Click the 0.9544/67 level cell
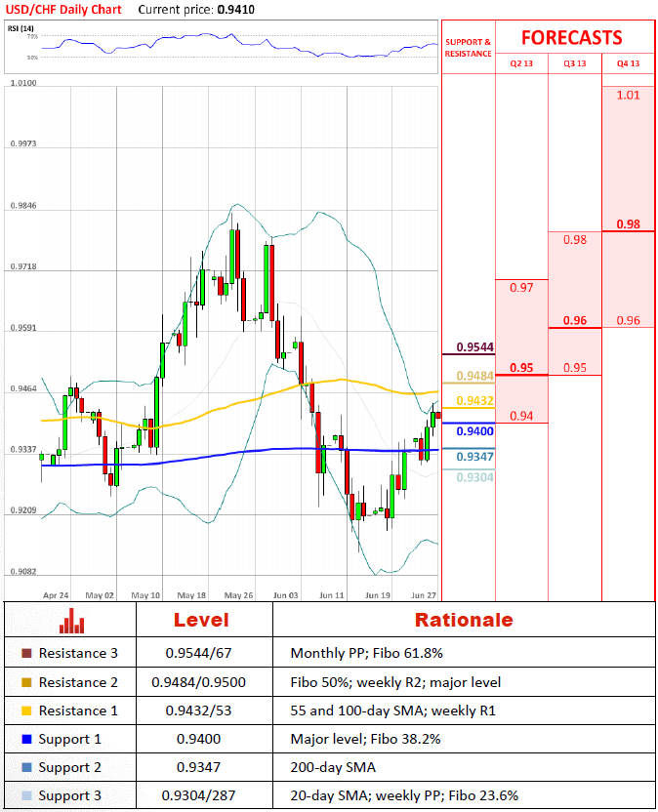The width and height of the screenshot is (658, 812). click(x=198, y=653)
